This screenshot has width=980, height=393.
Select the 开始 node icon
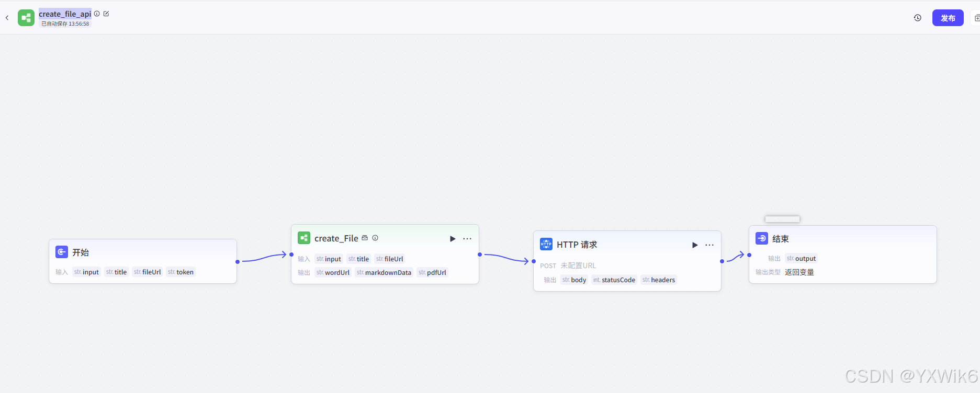(62, 252)
